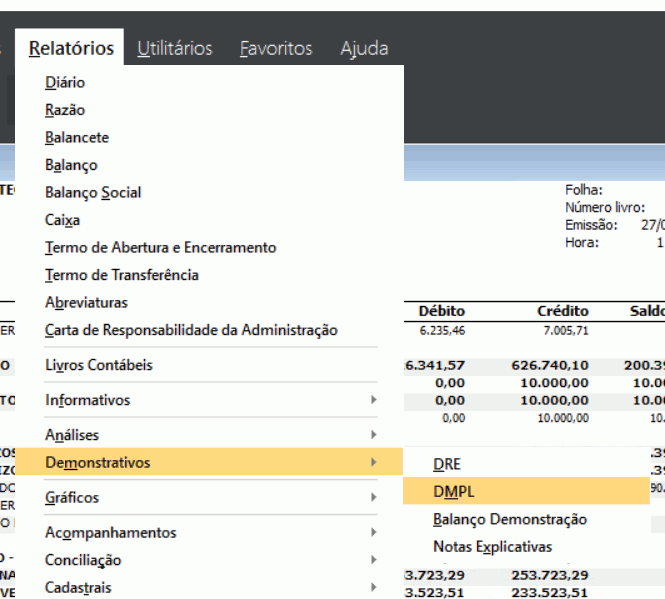Click submenu arrow beside Demonstrativos
Viewport: 665px width, 599px height.
374,462
